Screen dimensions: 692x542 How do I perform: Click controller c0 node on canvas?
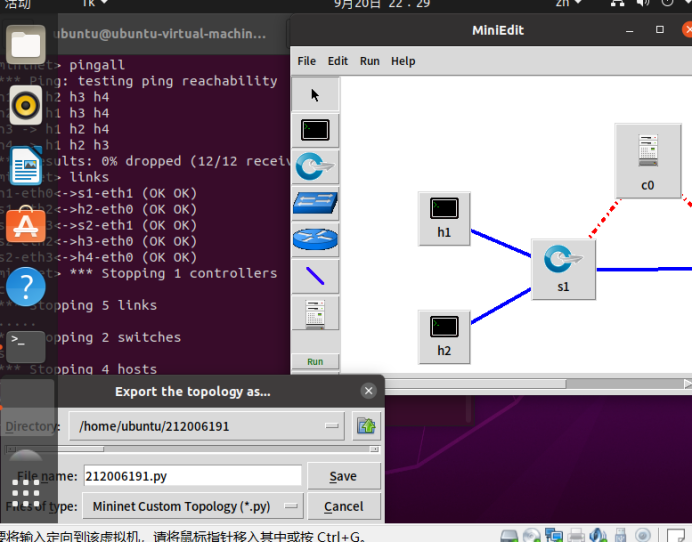pyautogui.click(x=648, y=161)
